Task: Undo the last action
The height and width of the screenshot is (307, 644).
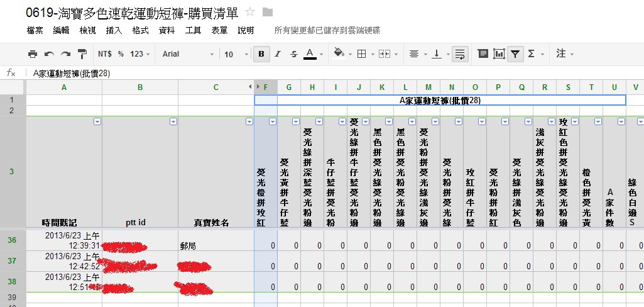Action: pyautogui.click(x=49, y=54)
